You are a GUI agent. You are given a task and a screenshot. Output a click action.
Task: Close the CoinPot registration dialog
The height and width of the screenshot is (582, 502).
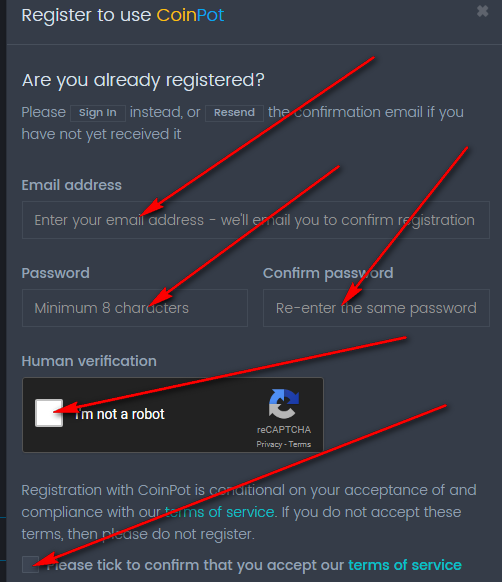482,11
